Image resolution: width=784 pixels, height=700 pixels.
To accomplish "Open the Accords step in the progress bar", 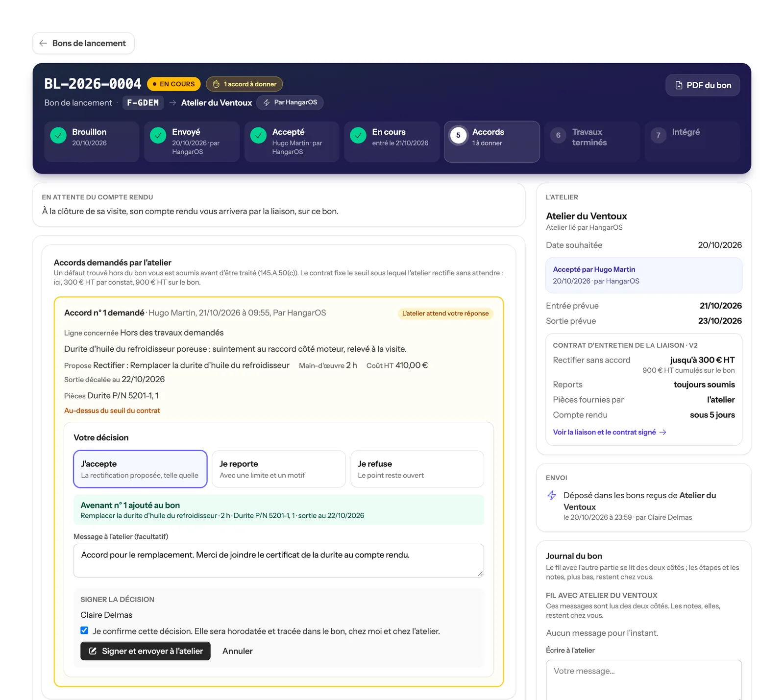I will 492,142.
